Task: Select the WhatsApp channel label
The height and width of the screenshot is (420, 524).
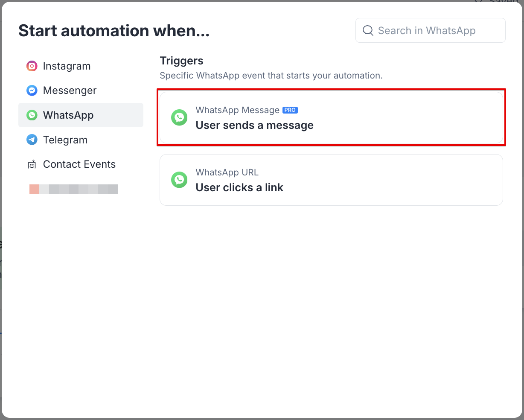Action: pyautogui.click(x=68, y=115)
